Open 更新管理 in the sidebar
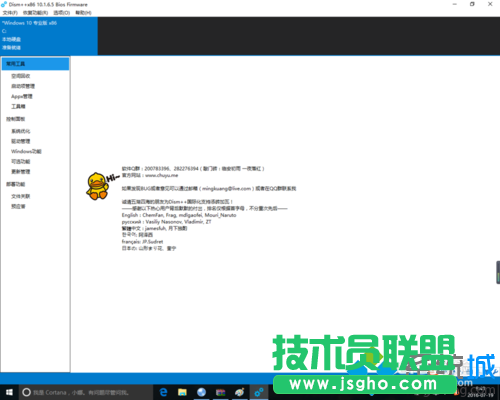Image resolution: width=500 pixels, height=400 pixels. point(21,171)
